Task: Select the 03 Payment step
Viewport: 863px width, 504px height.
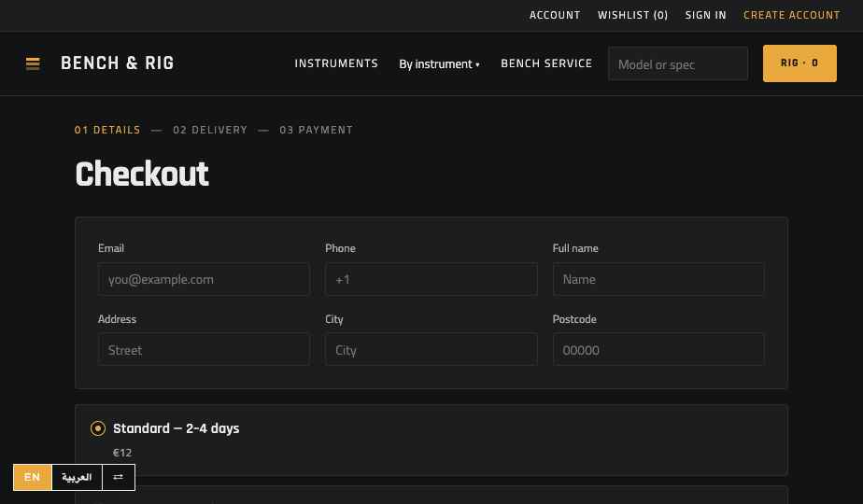Action: tap(316, 131)
